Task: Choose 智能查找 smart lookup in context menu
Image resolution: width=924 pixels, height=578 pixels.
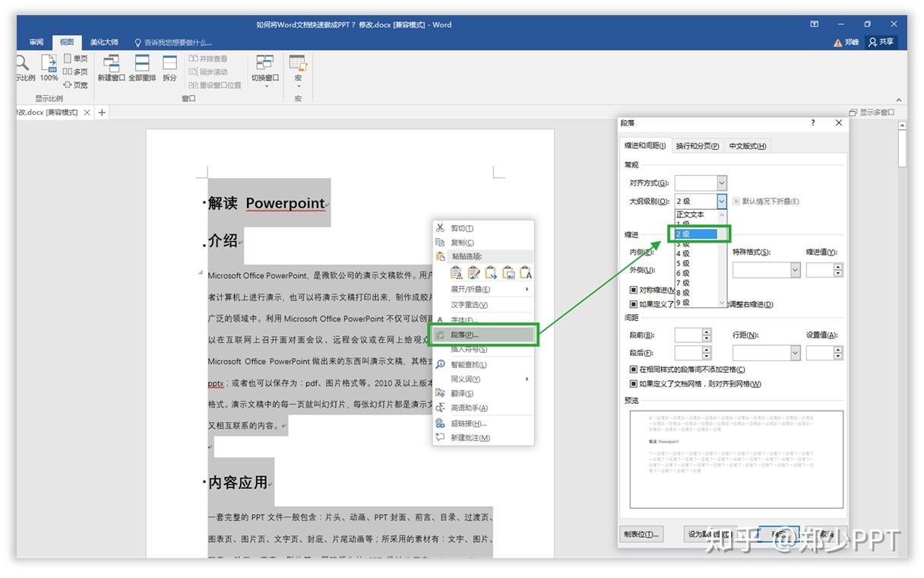Action: point(484,364)
